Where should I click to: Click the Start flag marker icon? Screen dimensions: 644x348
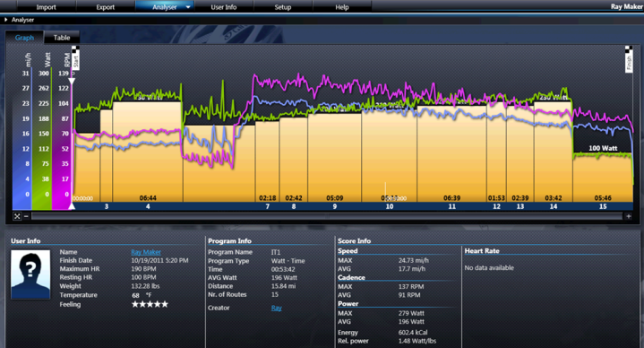click(x=75, y=57)
